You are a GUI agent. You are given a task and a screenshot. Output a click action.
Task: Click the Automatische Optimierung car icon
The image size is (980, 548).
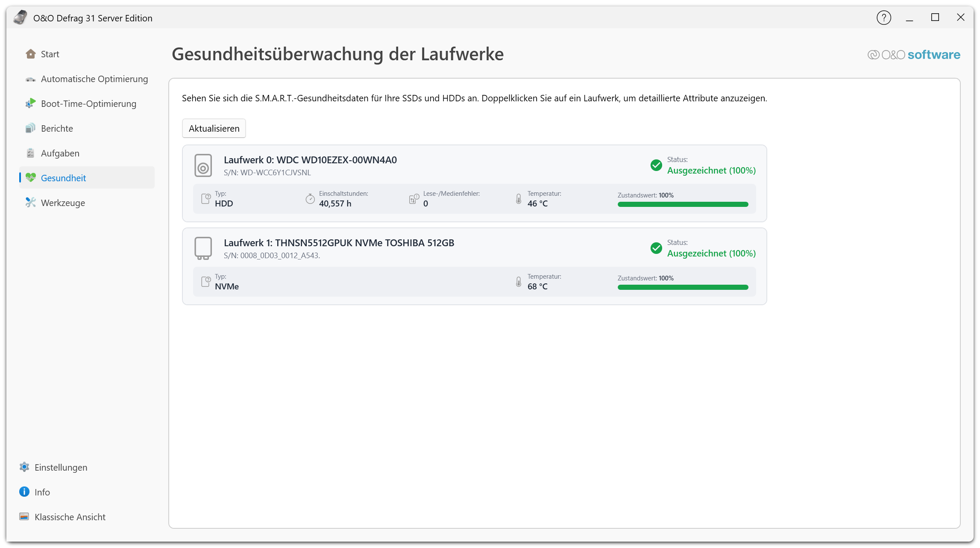tap(30, 79)
